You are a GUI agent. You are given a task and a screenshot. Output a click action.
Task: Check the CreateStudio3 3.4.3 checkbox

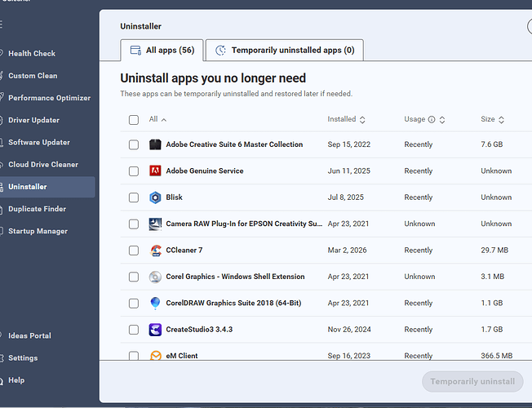[134, 330]
